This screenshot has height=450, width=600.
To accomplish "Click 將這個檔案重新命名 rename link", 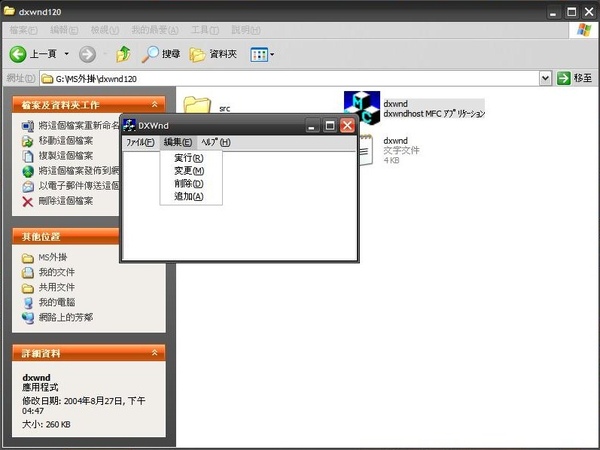I will click(79, 126).
